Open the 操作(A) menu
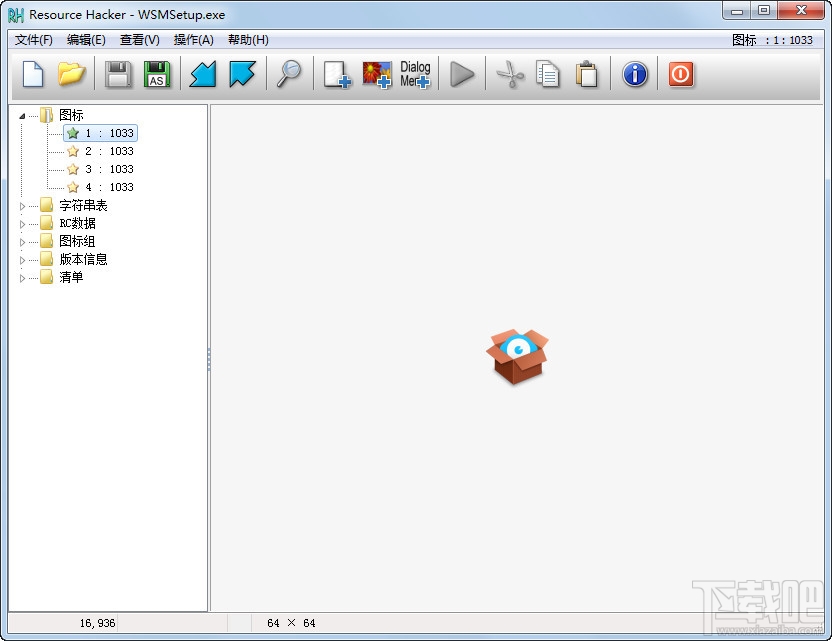Image resolution: width=832 pixels, height=641 pixels. coord(195,40)
